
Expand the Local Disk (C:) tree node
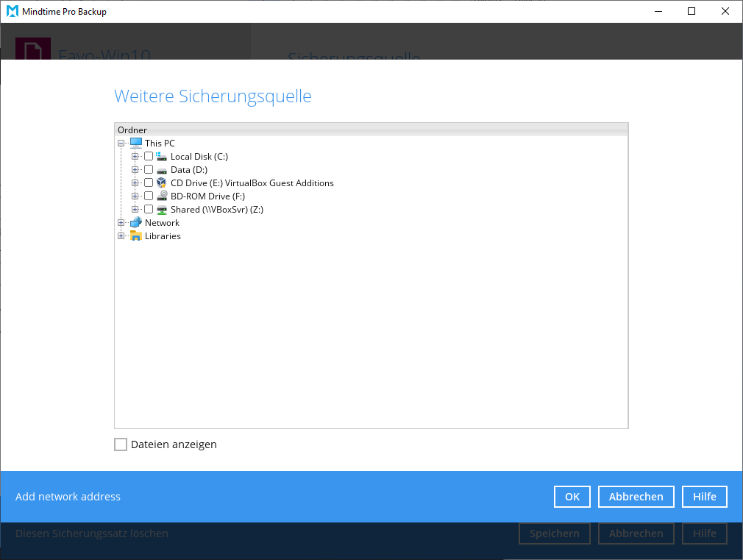[135, 157]
